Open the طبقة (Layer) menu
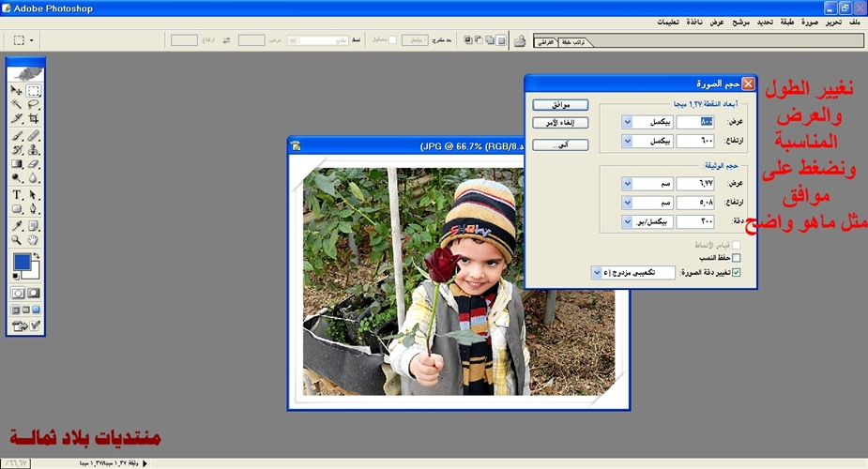 tap(786, 23)
